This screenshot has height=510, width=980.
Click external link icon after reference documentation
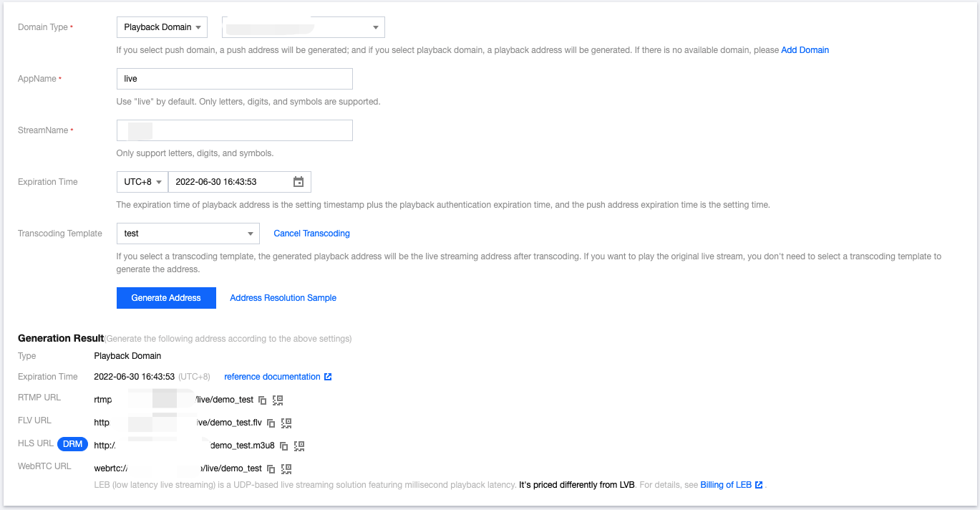[x=328, y=377]
